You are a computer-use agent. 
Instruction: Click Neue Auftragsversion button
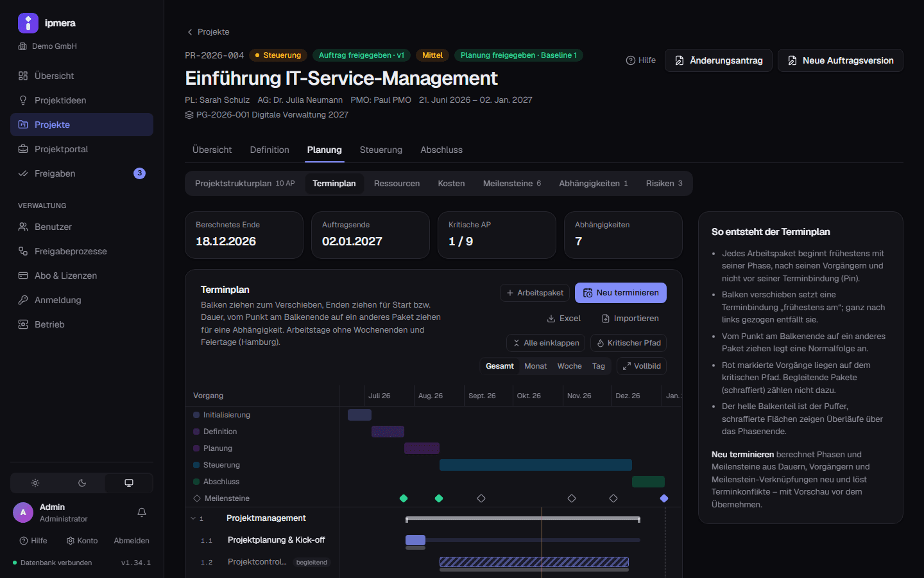click(841, 60)
